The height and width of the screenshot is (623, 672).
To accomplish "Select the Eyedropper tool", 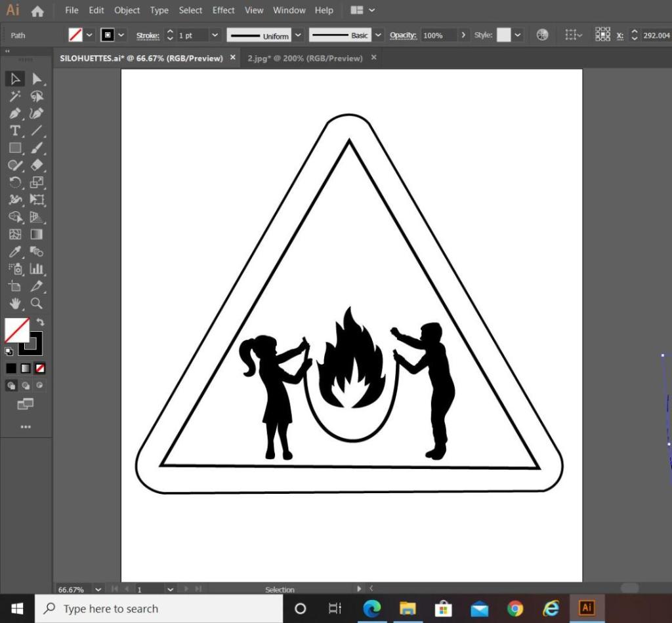I will tap(15, 252).
